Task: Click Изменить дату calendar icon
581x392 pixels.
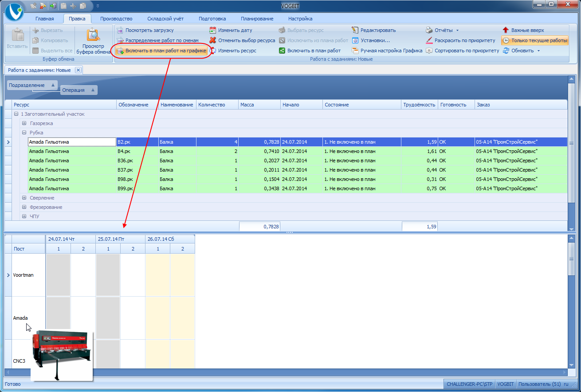Action: click(x=213, y=30)
